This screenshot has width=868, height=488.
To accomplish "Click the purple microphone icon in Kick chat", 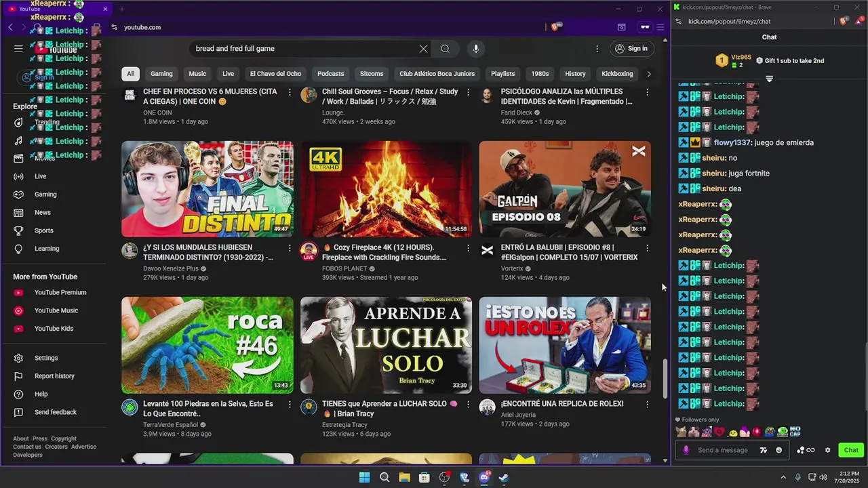I will (686, 450).
